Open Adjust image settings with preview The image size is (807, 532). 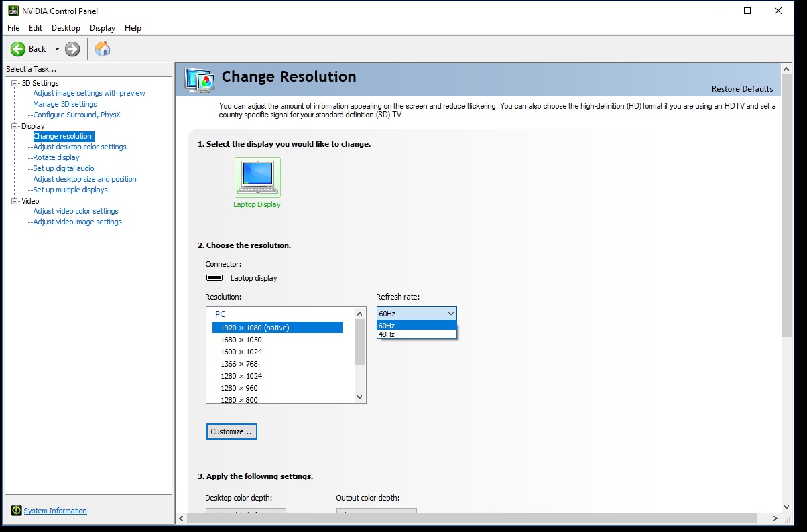pos(89,93)
